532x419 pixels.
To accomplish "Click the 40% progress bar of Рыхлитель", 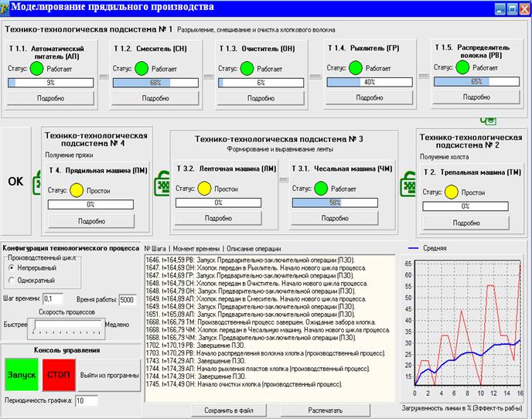I will click(369, 82).
